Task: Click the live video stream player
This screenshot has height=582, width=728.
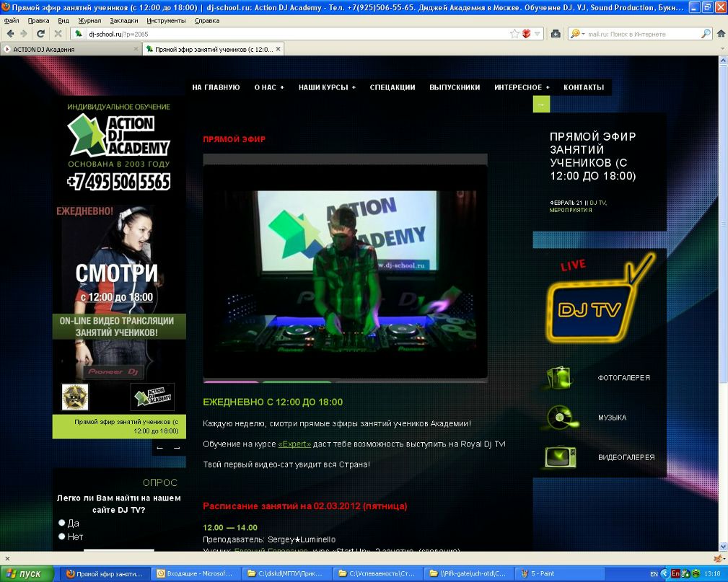Action: (x=345, y=270)
